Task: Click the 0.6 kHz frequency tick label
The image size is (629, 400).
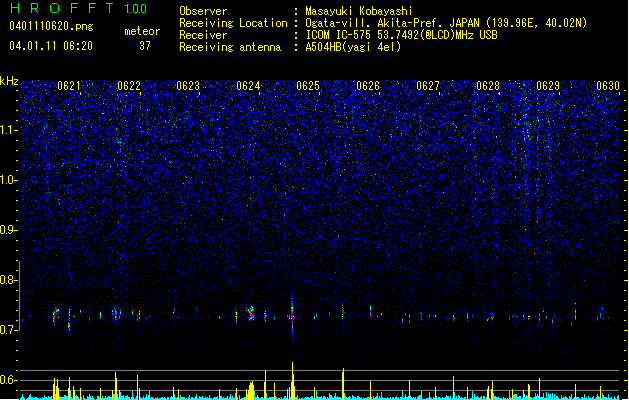Action: point(9,380)
